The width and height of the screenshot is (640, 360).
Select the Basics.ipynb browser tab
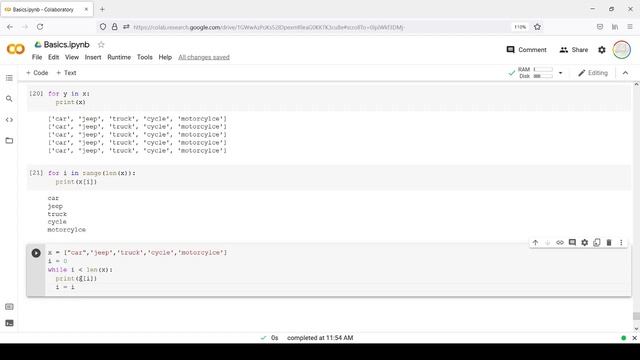(47, 9)
